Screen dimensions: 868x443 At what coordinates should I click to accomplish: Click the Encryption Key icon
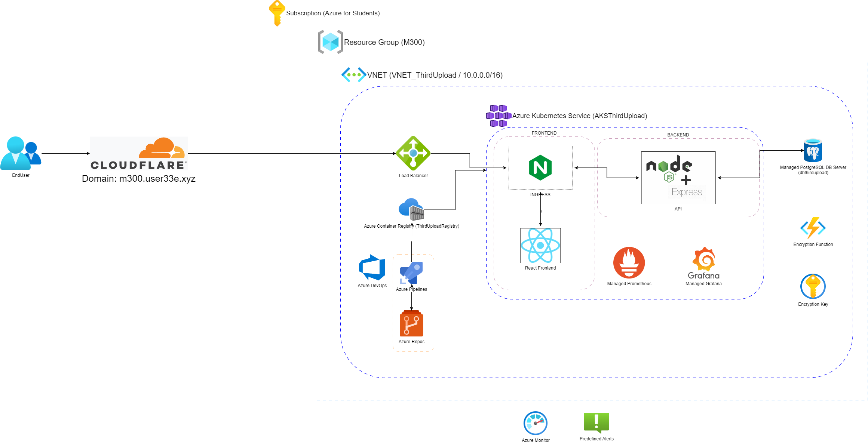coord(813,286)
